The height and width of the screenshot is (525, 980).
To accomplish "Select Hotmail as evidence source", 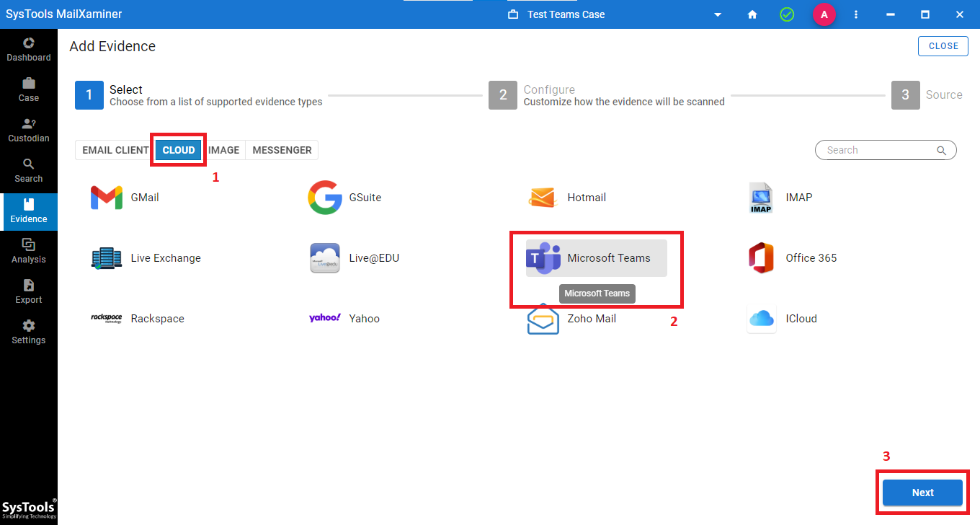I will click(x=567, y=198).
